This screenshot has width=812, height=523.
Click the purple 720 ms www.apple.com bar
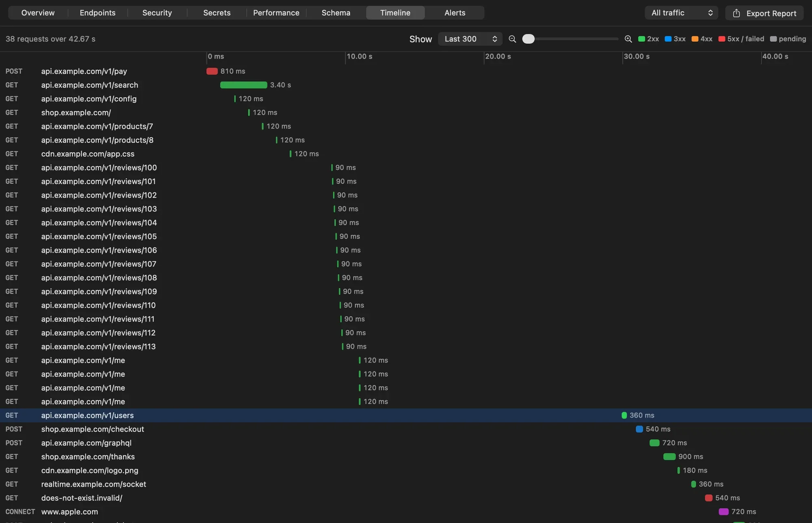pos(723,512)
